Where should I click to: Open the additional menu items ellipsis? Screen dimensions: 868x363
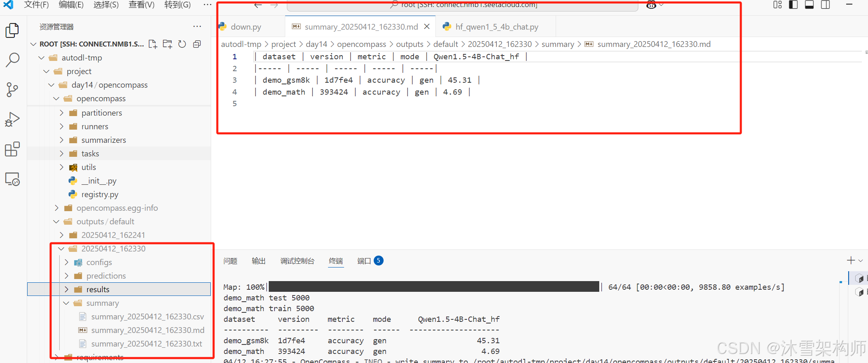[x=207, y=5]
